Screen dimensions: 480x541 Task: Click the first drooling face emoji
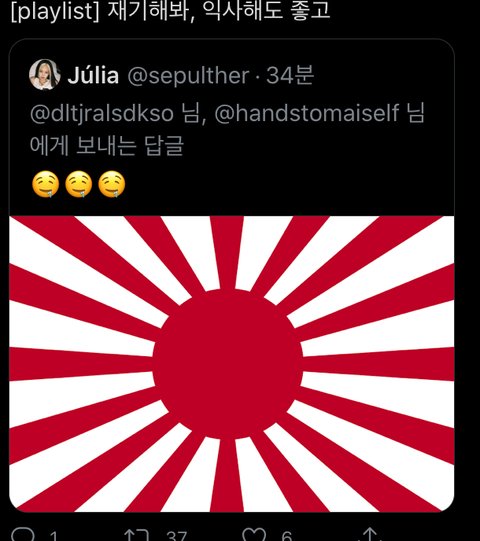tap(46, 184)
